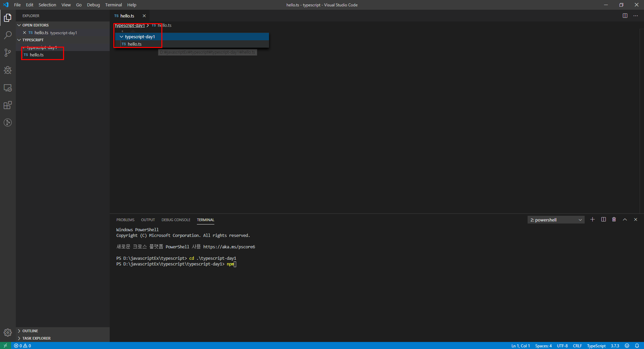Image resolution: width=644 pixels, height=349 pixels.
Task: Switch to the Debug Console tab
Action: pos(176,220)
